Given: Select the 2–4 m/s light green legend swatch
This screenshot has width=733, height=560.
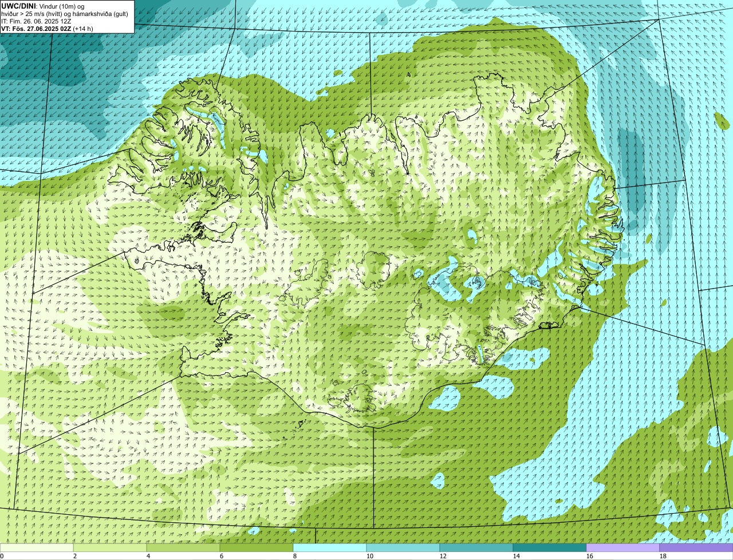Looking at the screenshot, I should click(110, 548).
